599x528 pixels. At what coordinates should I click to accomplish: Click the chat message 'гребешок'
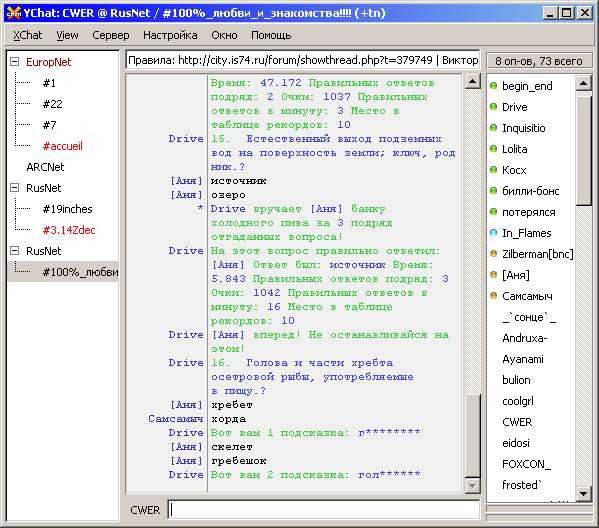[x=239, y=461]
